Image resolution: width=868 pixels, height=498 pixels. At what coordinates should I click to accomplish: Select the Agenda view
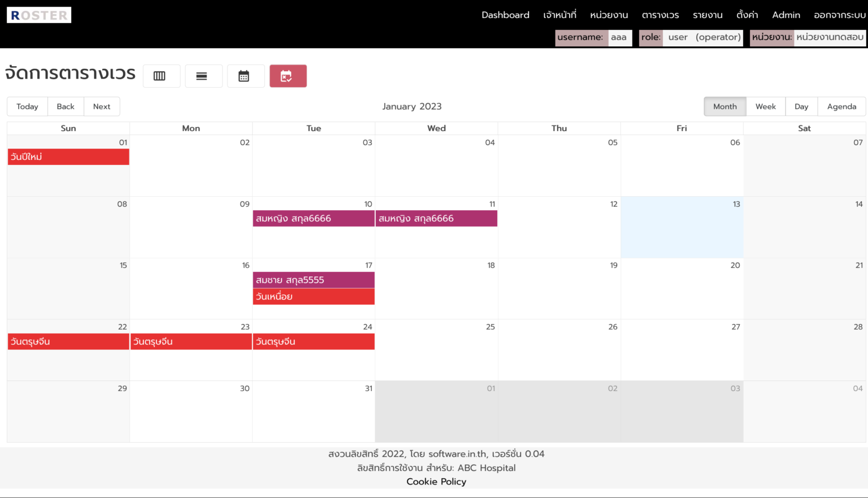(841, 107)
